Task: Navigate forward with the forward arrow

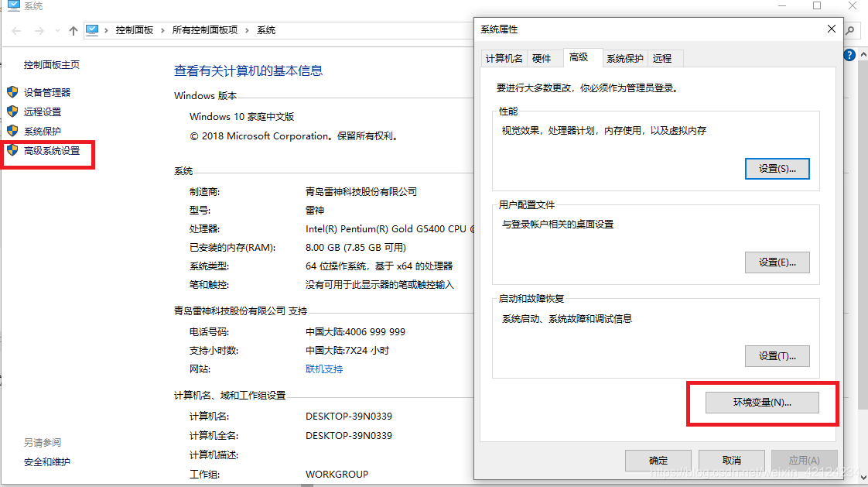Action: [x=39, y=30]
